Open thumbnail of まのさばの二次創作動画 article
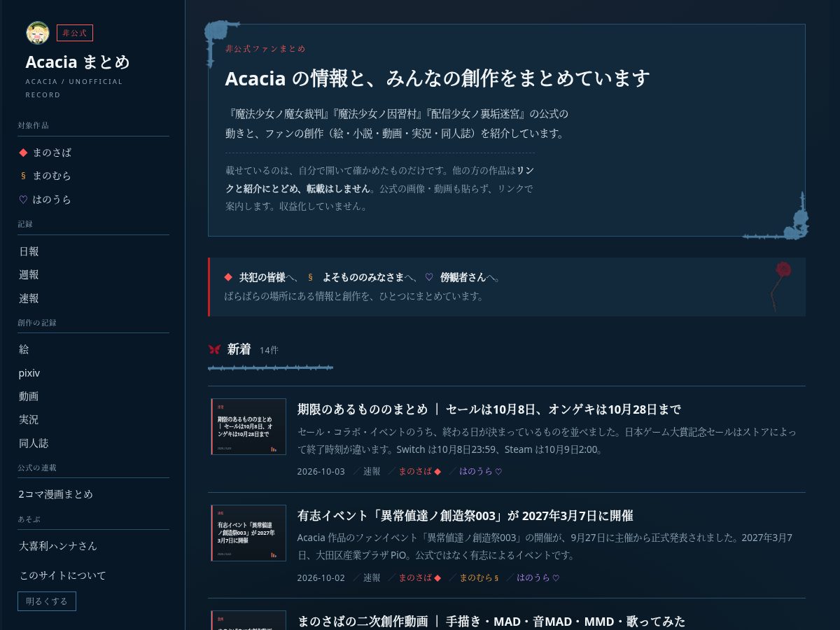The image size is (840, 630). pyautogui.click(x=248, y=620)
